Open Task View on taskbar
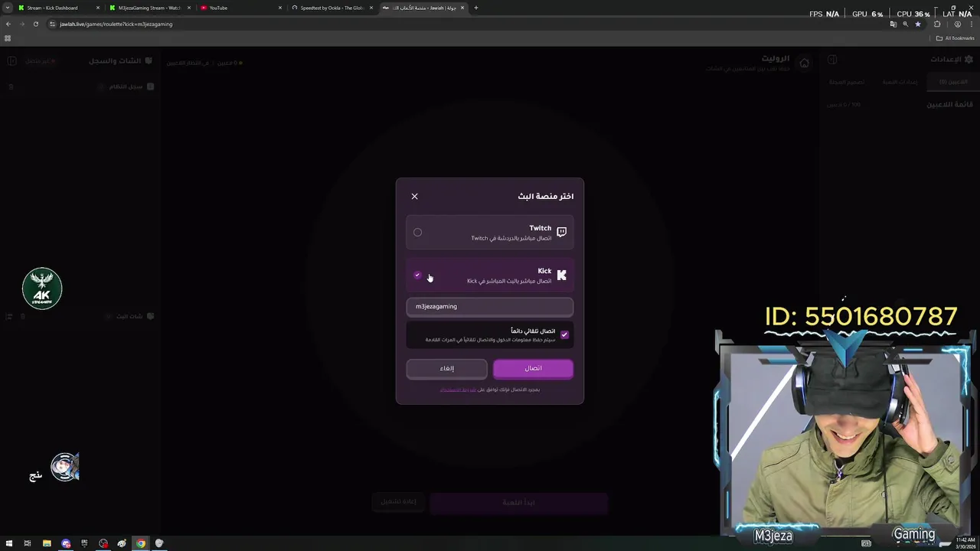980x551 pixels. (x=28, y=543)
